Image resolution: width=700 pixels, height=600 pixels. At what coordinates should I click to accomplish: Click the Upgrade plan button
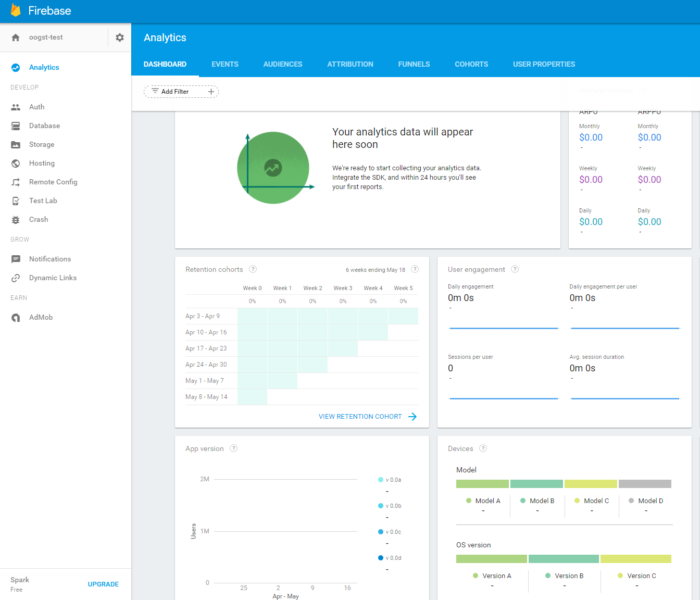click(x=103, y=584)
